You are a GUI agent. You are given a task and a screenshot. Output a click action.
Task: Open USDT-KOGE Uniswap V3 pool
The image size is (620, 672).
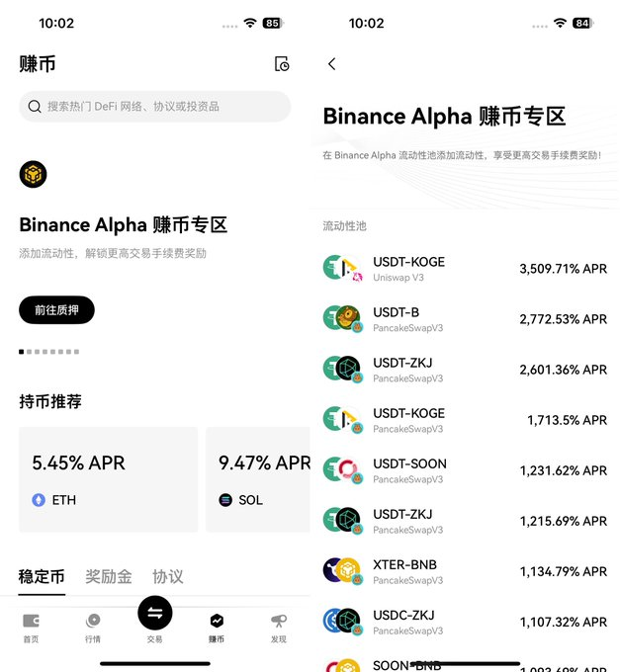pyautogui.click(x=465, y=269)
